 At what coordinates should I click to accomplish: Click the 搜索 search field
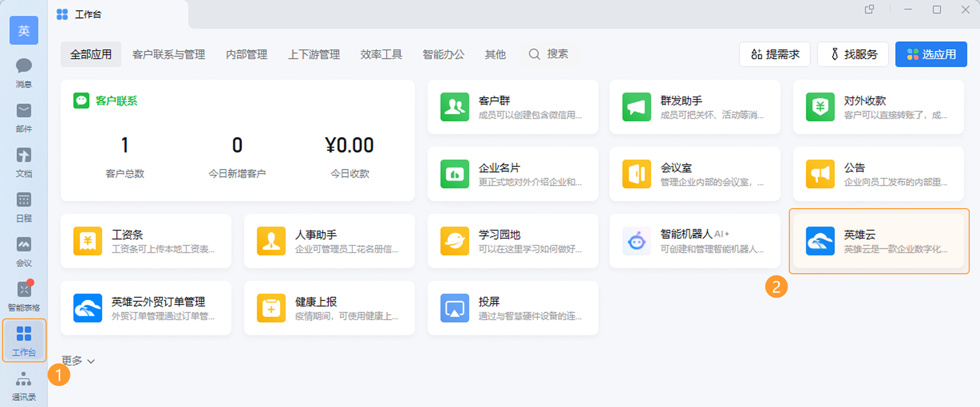[x=549, y=54]
